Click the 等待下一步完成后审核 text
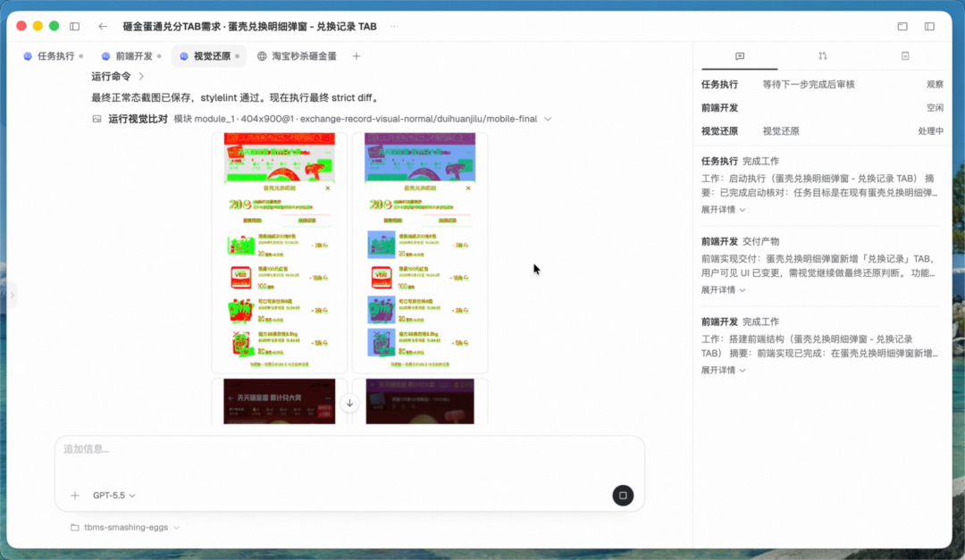 point(809,84)
